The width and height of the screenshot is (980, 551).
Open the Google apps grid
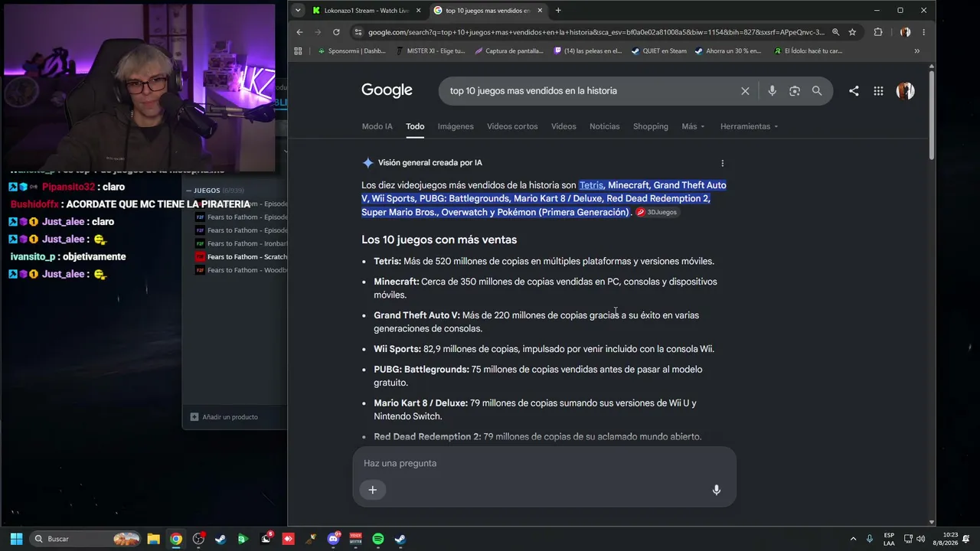[x=878, y=91]
